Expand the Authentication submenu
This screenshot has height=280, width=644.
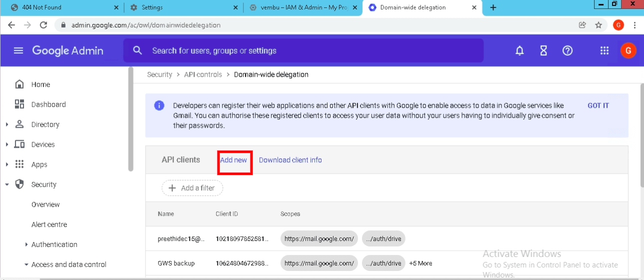click(26, 244)
